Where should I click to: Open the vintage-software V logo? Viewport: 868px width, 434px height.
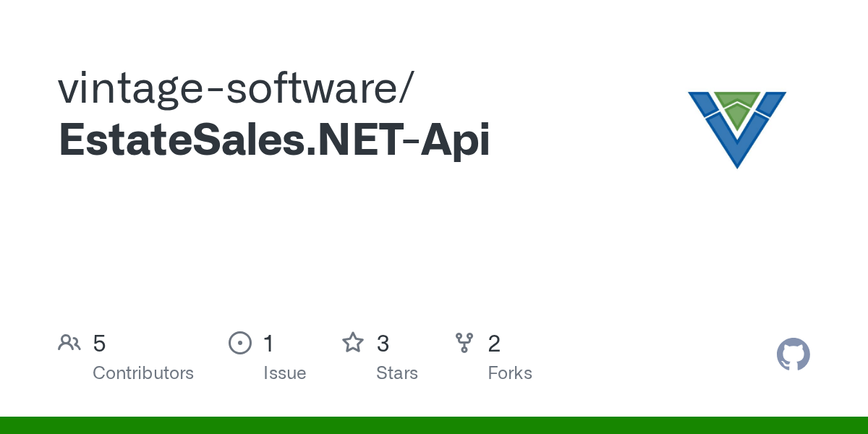coord(737,130)
